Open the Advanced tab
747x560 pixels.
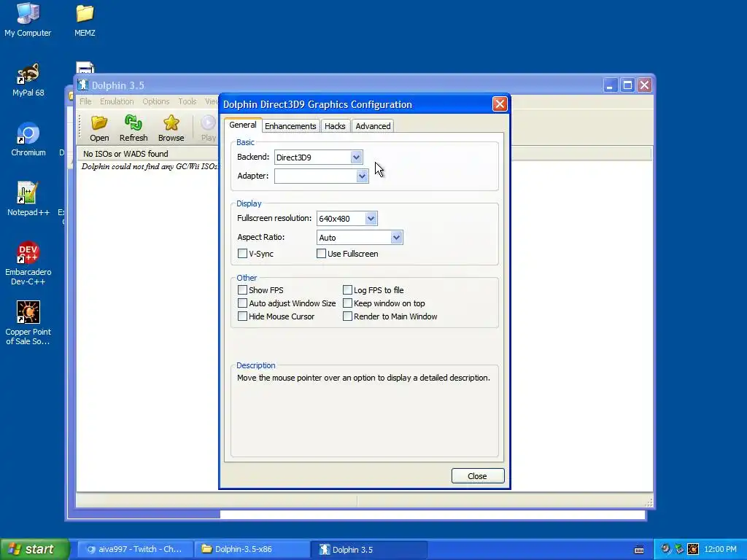373,125
